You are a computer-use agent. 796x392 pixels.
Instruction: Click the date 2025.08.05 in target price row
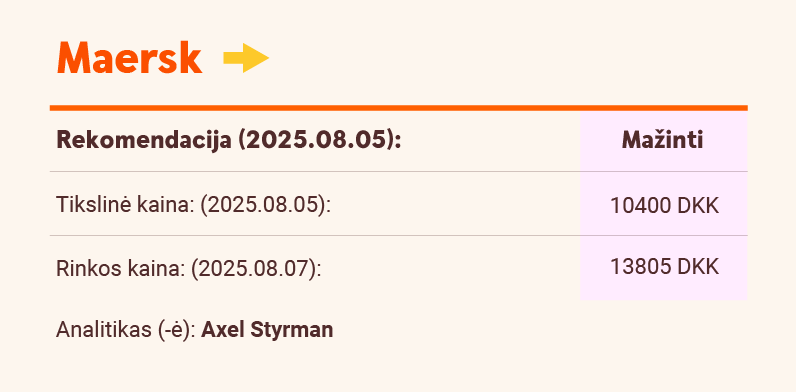click(x=263, y=205)
